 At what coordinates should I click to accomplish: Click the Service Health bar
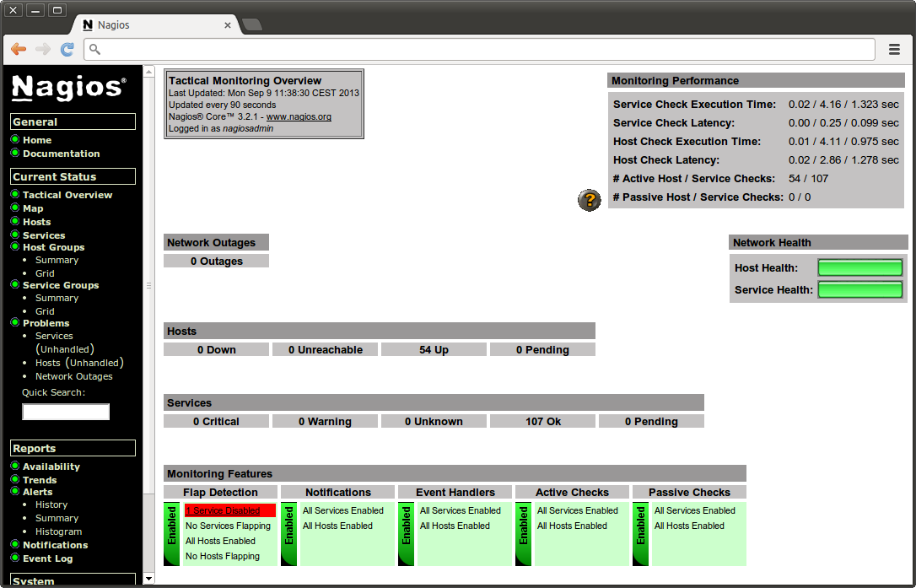[x=860, y=290]
